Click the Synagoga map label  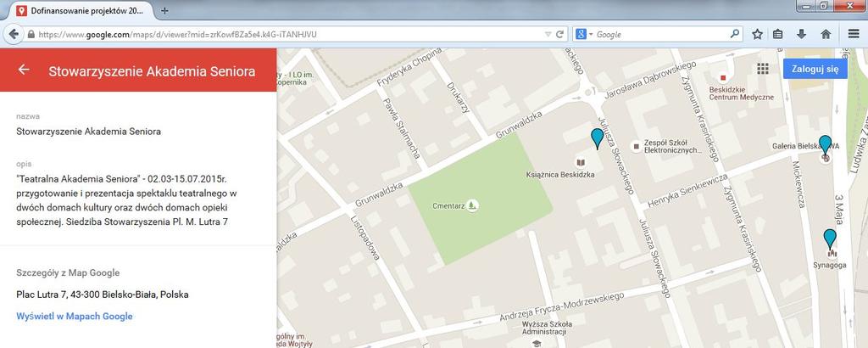click(x=829, y=265)
